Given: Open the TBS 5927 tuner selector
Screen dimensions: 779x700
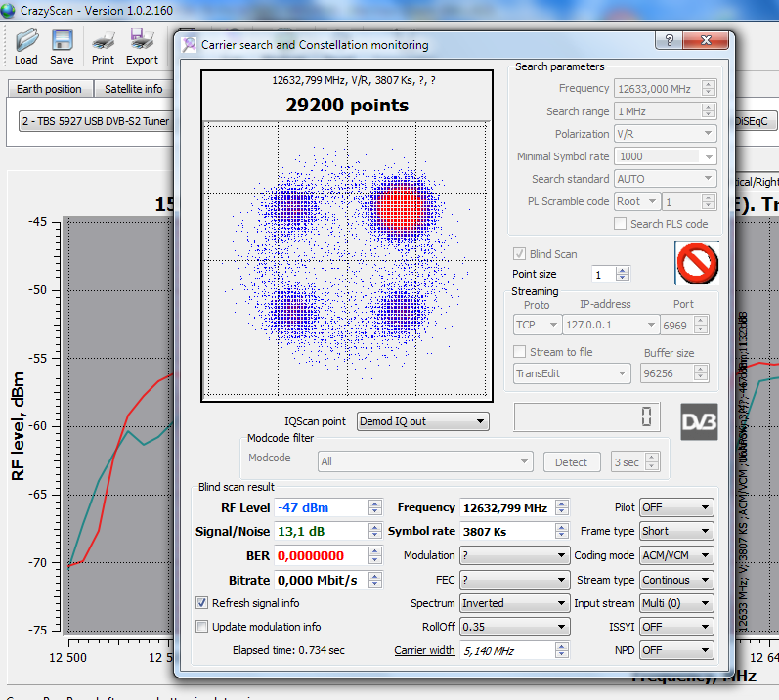Looking at the screenshot, I should pos(96,121).
